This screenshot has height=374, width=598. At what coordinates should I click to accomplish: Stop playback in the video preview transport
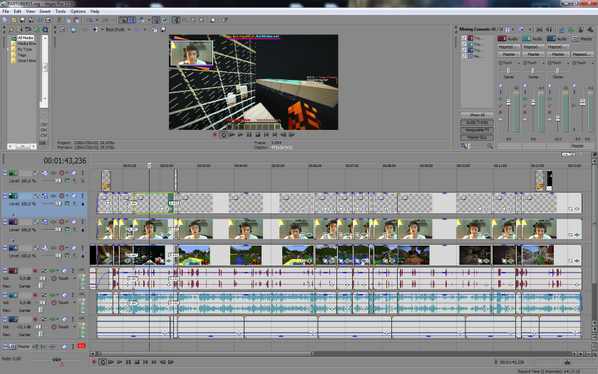tap(257, 135)
